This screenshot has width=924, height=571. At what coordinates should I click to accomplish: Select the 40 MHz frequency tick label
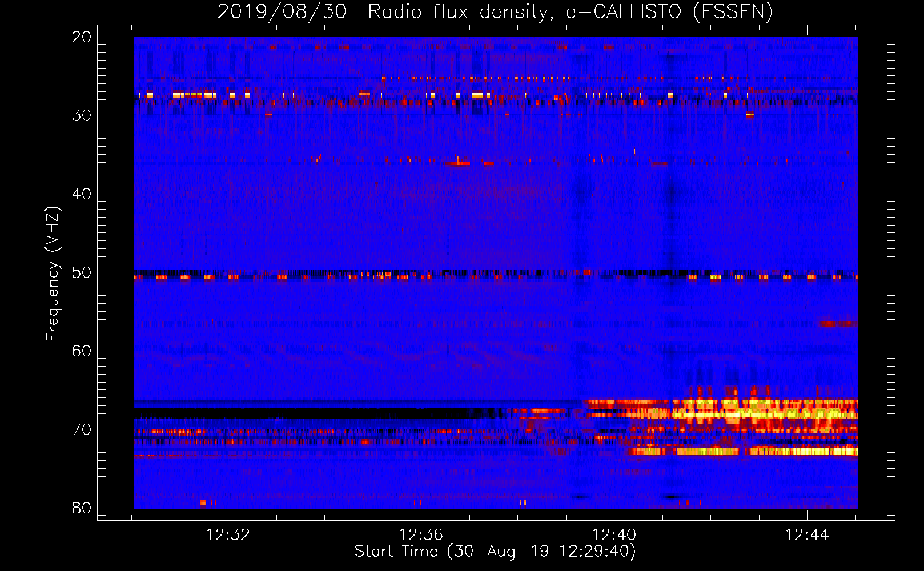pyautogui.click(x=82, y=194)
